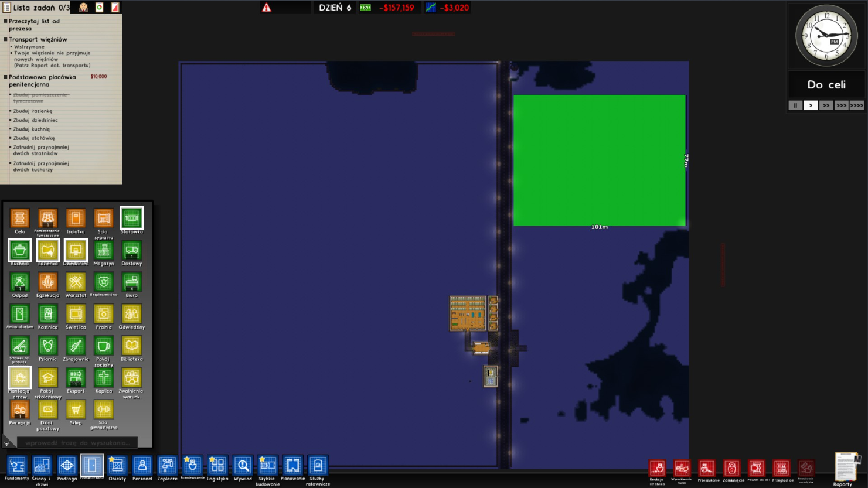Choose the Zwolnienia warunkowe room icon
The image size is (868, 488).
[x=132, y=377]
